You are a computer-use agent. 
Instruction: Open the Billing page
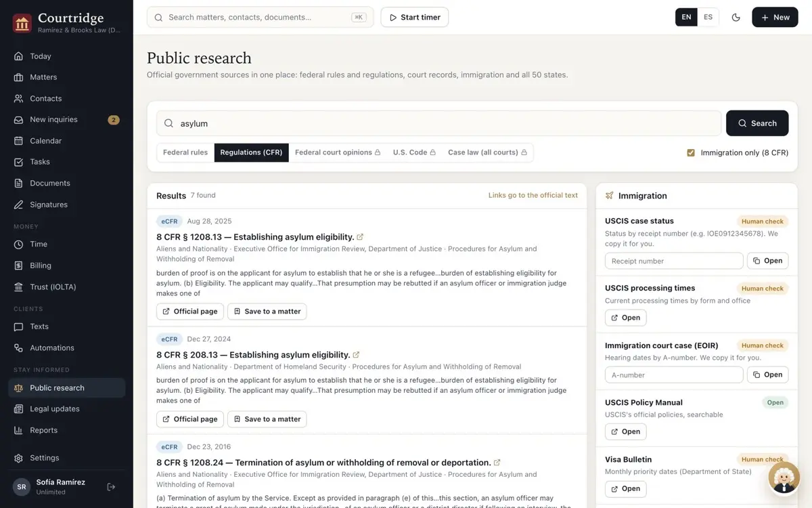[x=66, y=266]
